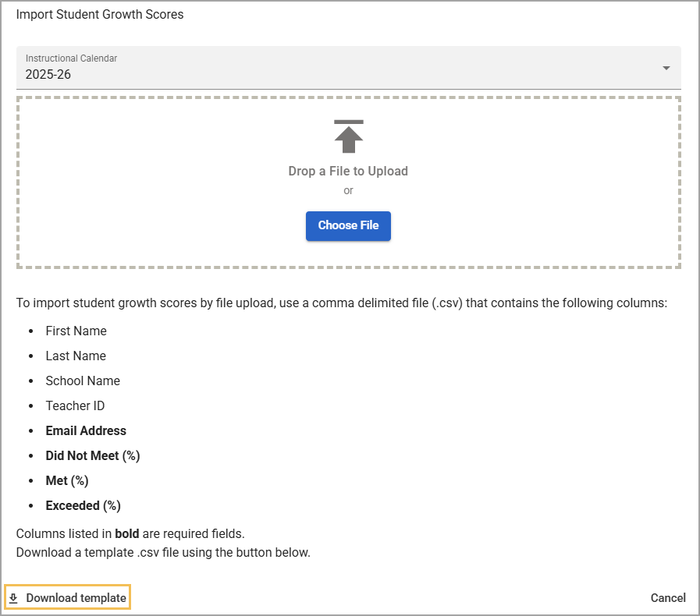Click the Email Address list item
700x616 pixels.
tap(86, 431)
